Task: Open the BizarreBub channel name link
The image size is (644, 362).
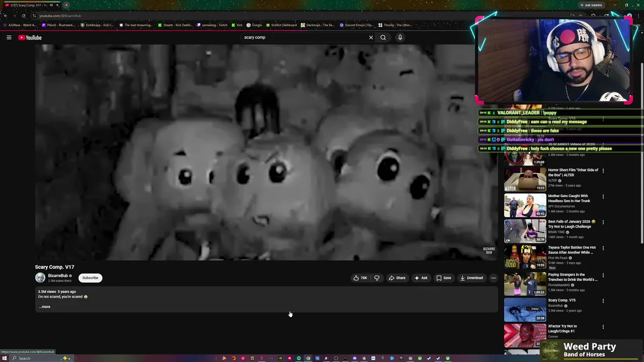Action: tap(58, 276)
